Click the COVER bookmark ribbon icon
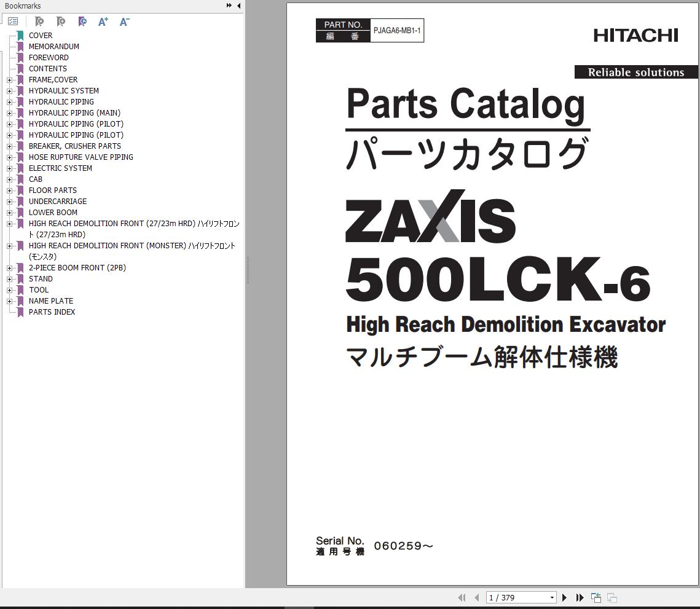 tap(20, 35)
